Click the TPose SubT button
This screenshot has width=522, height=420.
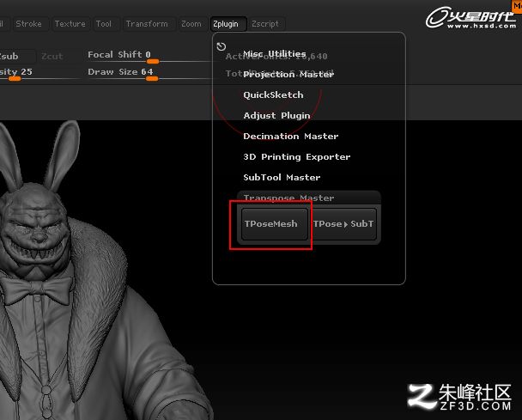343,224
